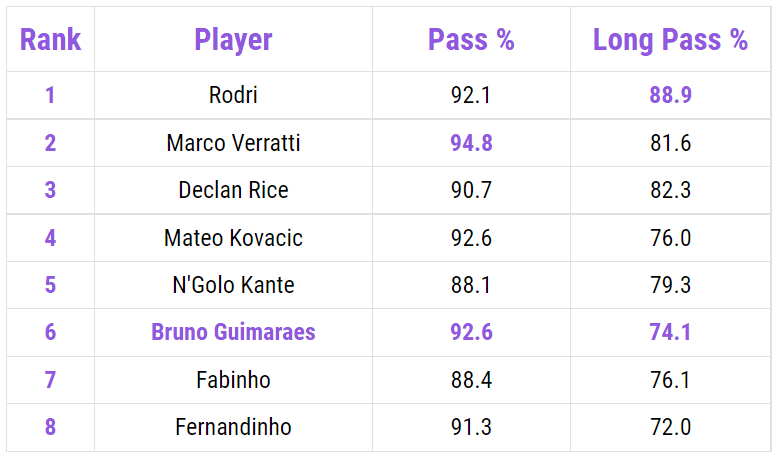Select the player name Rodri
Viewport: 777px width, 458px height.
click(x=233, y=96)
